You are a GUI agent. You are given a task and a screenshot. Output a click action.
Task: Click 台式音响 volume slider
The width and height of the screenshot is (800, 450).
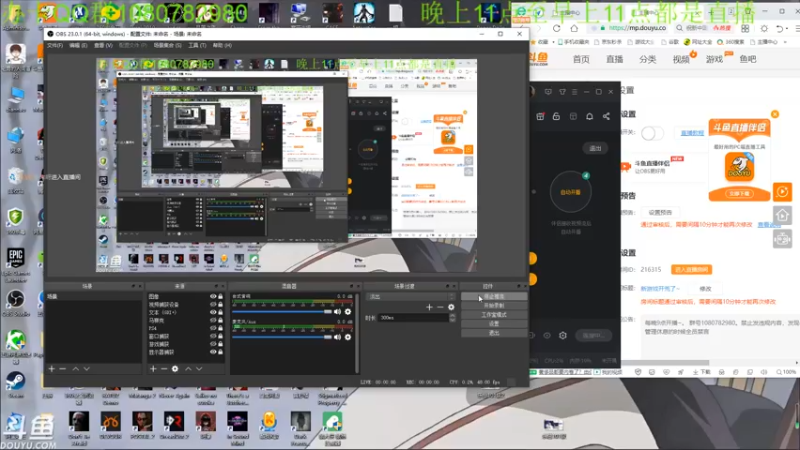click(x=283, y=311)
